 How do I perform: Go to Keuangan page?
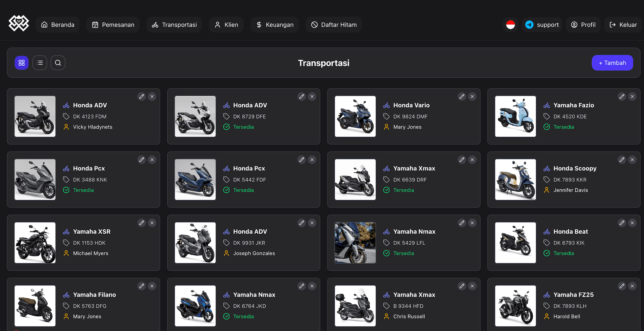(x=275, y=25)
